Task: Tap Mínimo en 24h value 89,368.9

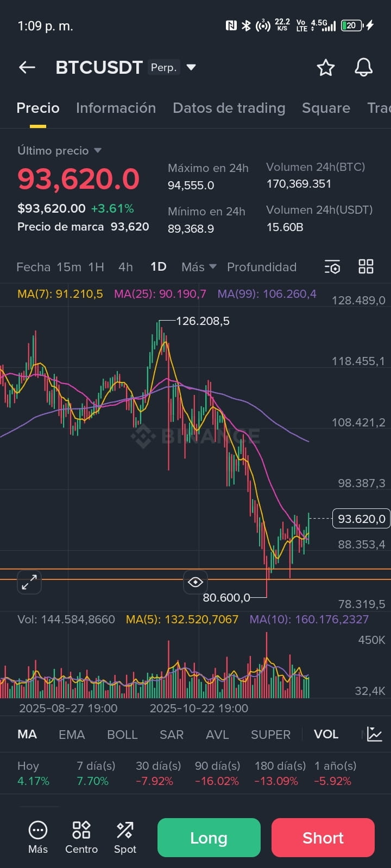Action: coord(191,229)
